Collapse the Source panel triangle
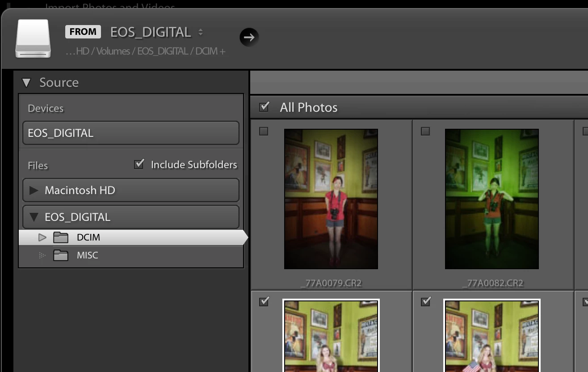The image size is (588, 372). pos(26,83)
